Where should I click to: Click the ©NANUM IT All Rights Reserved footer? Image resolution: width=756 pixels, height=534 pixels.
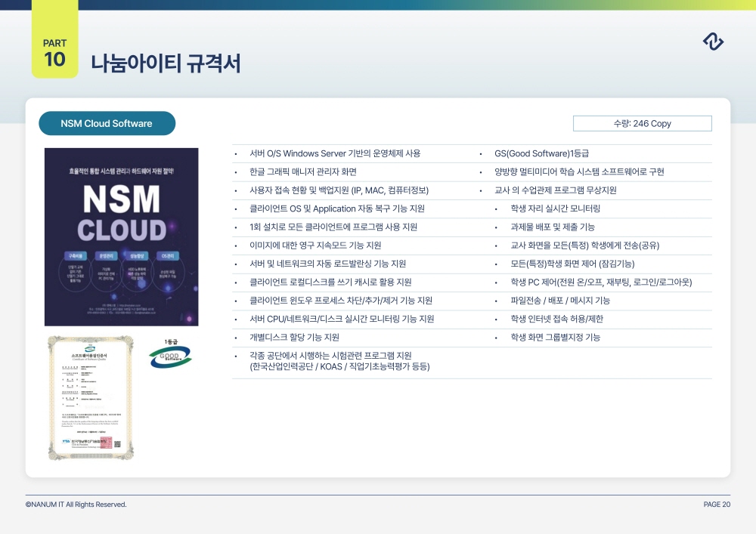pos(76,505)
